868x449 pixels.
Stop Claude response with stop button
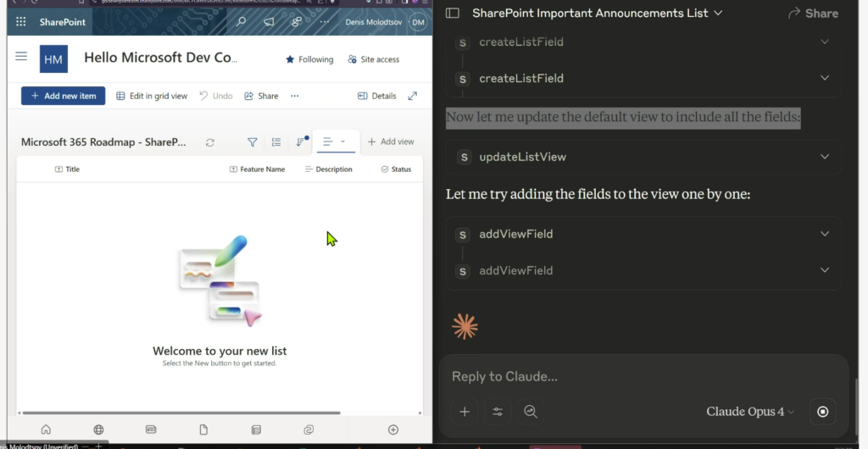click(x=822, y=412)
